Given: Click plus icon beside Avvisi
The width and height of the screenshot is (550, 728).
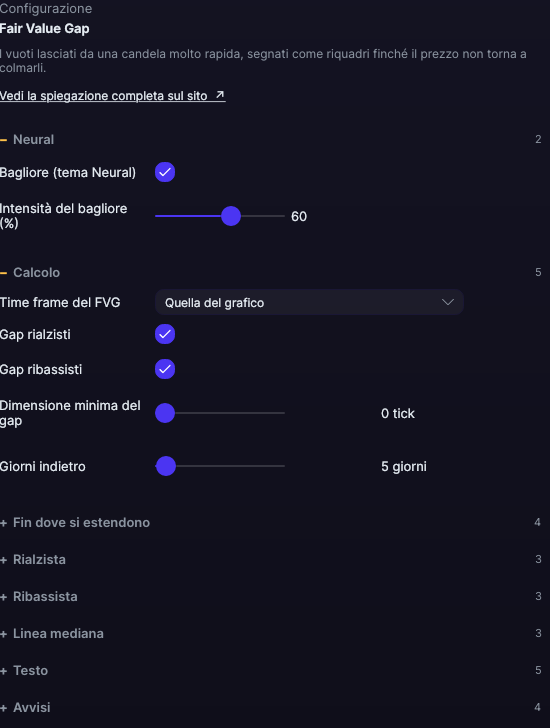Looking at the screenshot, I should tap(4, 708).
